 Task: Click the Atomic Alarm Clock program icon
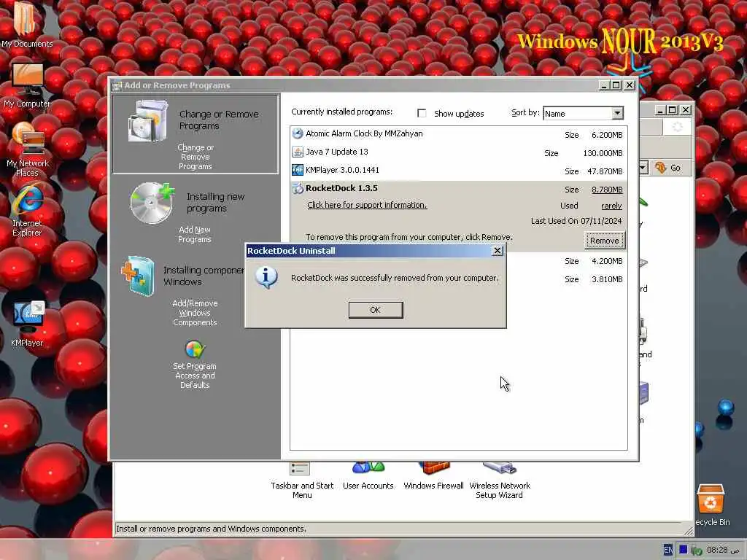pos(298,134)
